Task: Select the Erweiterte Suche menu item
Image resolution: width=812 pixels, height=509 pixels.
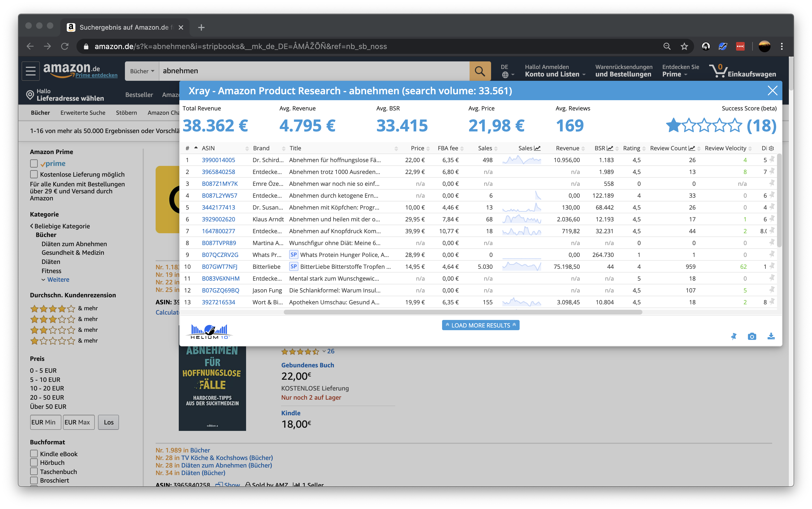Action: coord(83,113)
